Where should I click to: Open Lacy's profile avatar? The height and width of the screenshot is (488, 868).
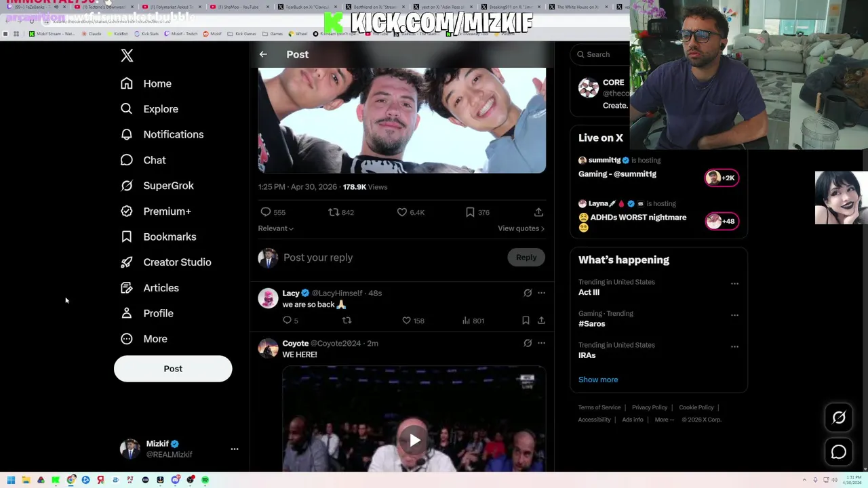(268, 298)
